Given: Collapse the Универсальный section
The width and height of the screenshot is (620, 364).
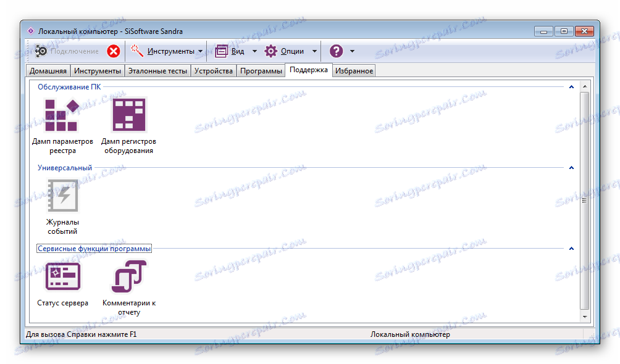Looking at the screenshot, I should click(571, 167).
